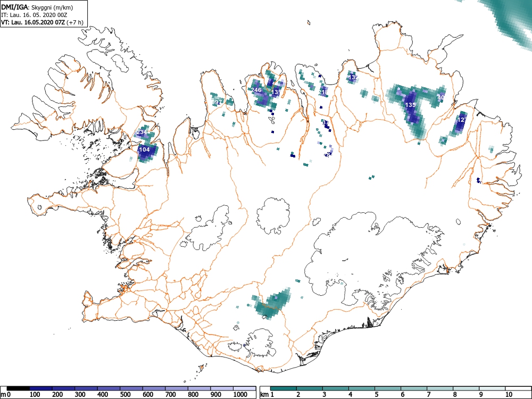Click the '234' value above the 104 patch
This screenshot has height=399, width=532.
click(x=142, y=132)
